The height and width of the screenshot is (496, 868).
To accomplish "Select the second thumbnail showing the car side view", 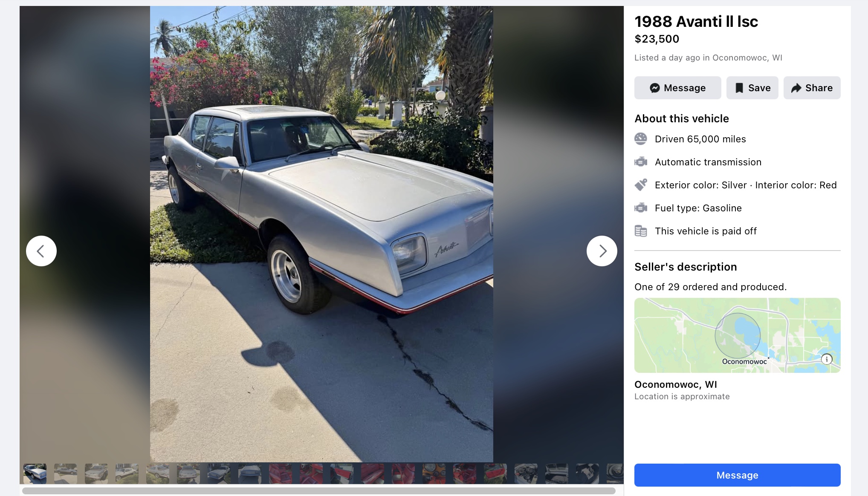I will 66,473.
